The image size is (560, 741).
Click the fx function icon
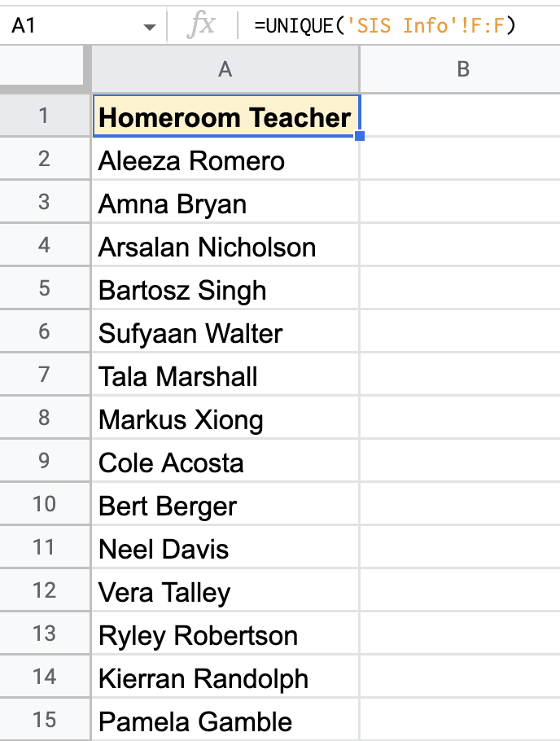pyautogui.click(x=200, y=26)
